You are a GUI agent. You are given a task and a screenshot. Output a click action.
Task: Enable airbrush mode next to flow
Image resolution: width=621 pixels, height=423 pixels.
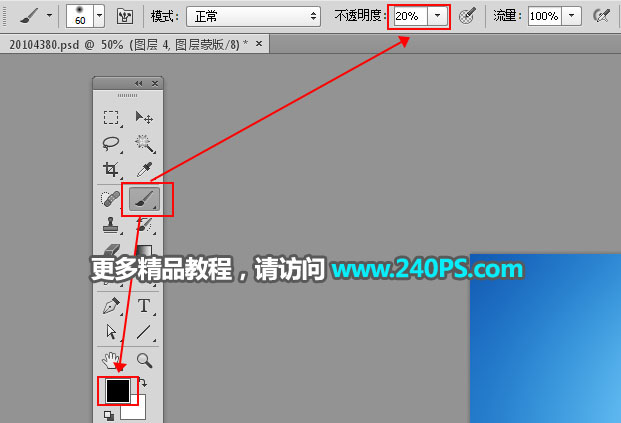pyautogui.click(x=602, y=16)
